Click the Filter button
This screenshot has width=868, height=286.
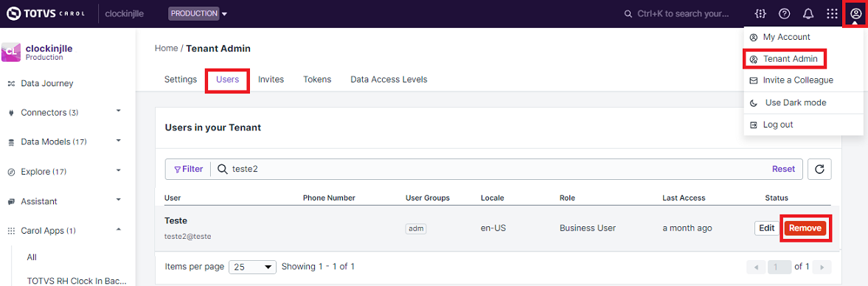point(188,170)
